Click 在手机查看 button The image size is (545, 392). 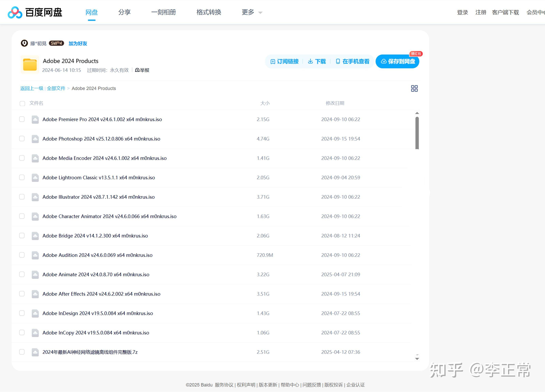pyautogui.click(x=353, y=62)
